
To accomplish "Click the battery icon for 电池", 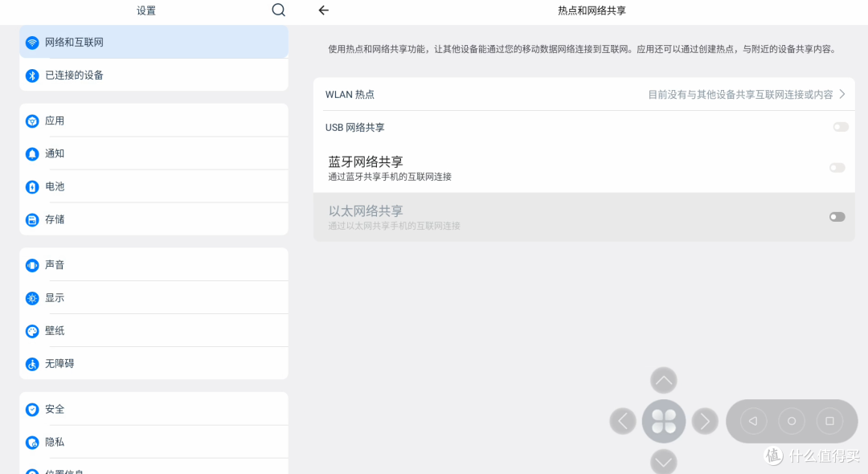I will (x=32, y=187).
